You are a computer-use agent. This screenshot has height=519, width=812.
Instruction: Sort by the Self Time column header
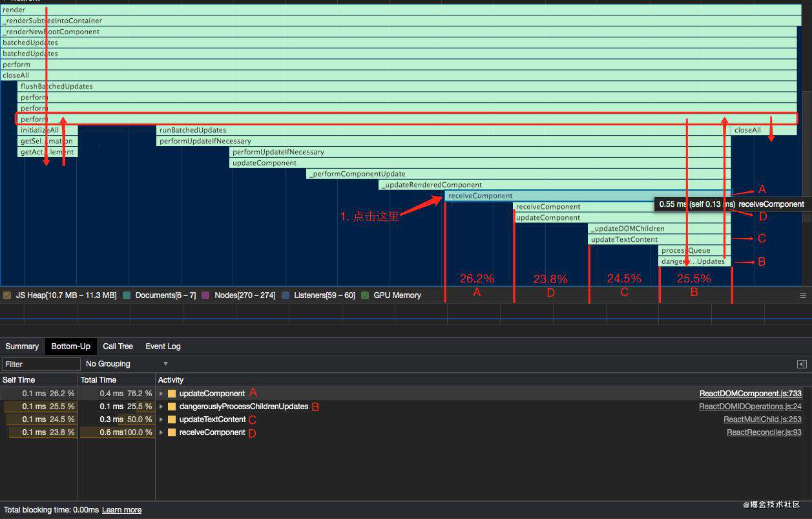[x=39, y=380]
